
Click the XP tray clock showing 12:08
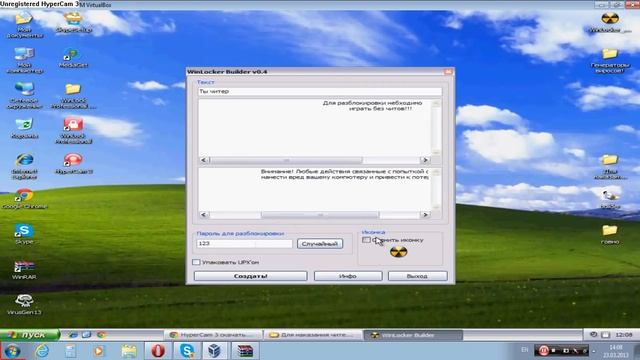624,335
